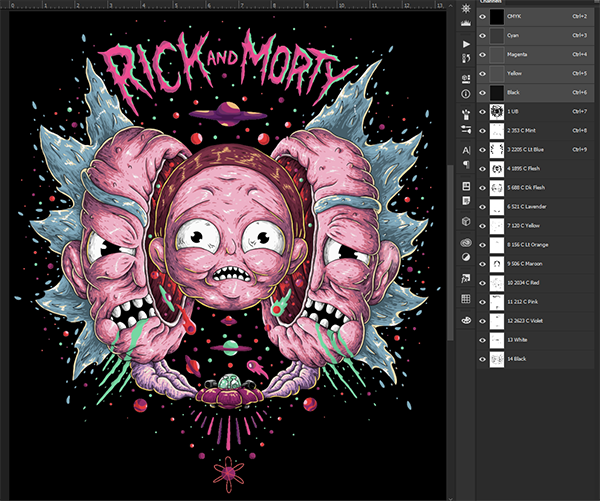Open the Brush presets panel icon
Image resolution: width=600 pixels, height=501 pixels.
pyautogui.click(x=466, y=114)
